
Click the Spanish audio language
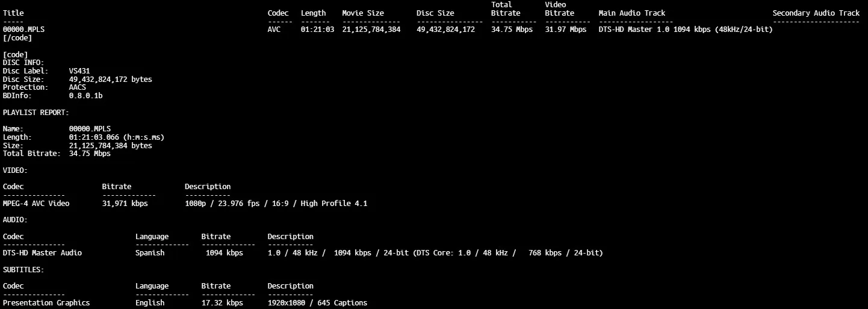coord(150,253)
